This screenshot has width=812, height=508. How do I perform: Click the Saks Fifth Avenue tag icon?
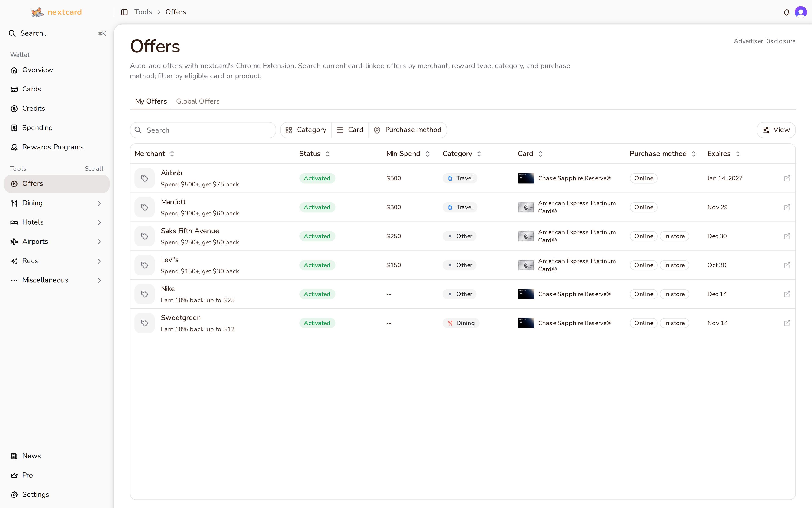tap(145, 236)
